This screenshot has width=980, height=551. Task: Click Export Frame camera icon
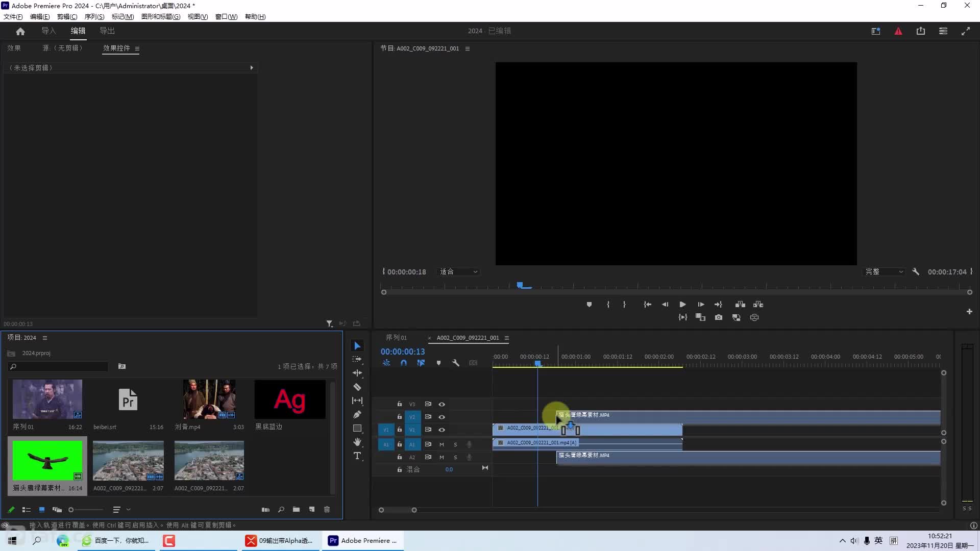click(719, 317)
